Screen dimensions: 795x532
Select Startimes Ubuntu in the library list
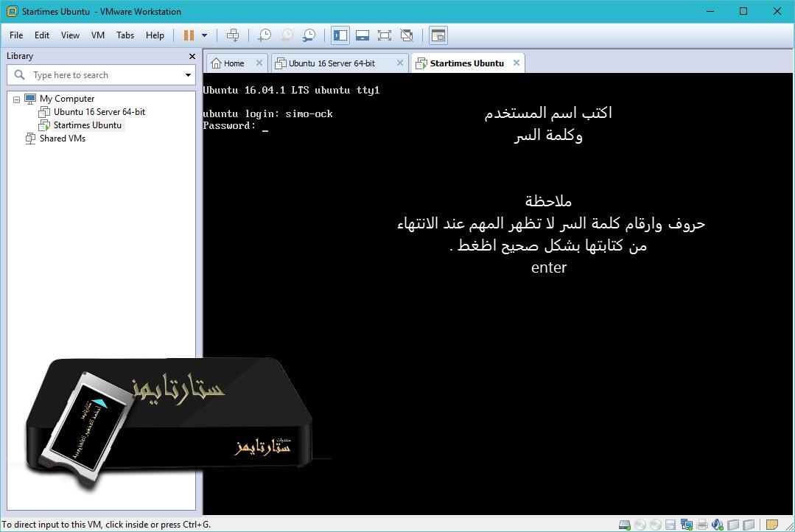tap(86, 125)
